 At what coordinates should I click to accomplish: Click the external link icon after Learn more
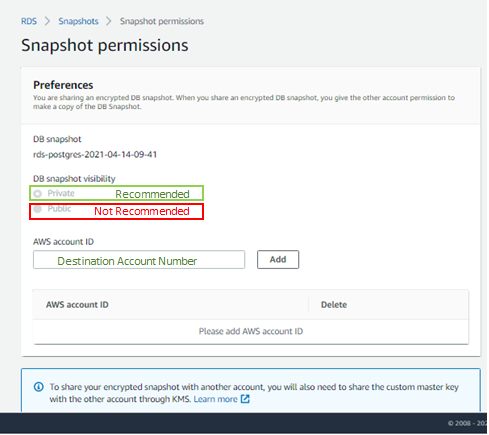point(245,399)
